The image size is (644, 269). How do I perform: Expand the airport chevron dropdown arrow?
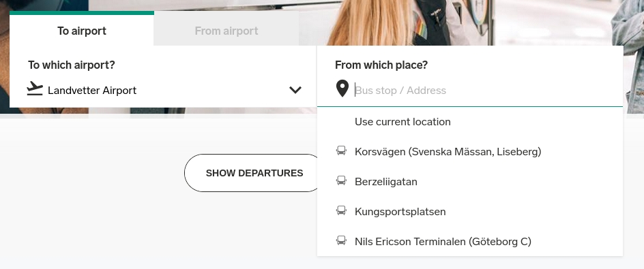pos(295,90)
